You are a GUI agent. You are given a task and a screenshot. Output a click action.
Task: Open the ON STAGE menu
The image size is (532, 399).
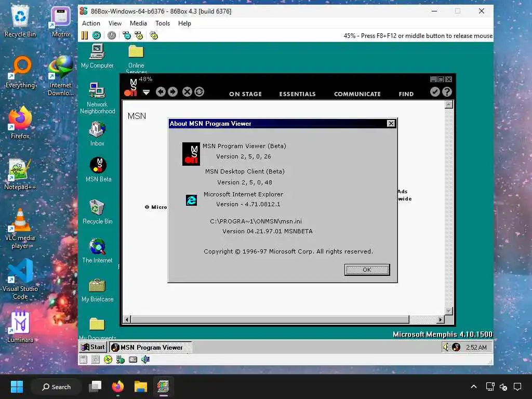coord(245,94)
